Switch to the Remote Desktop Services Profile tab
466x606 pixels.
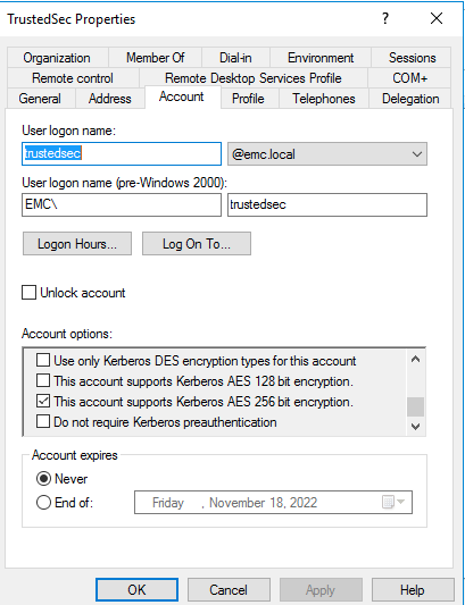253,78
